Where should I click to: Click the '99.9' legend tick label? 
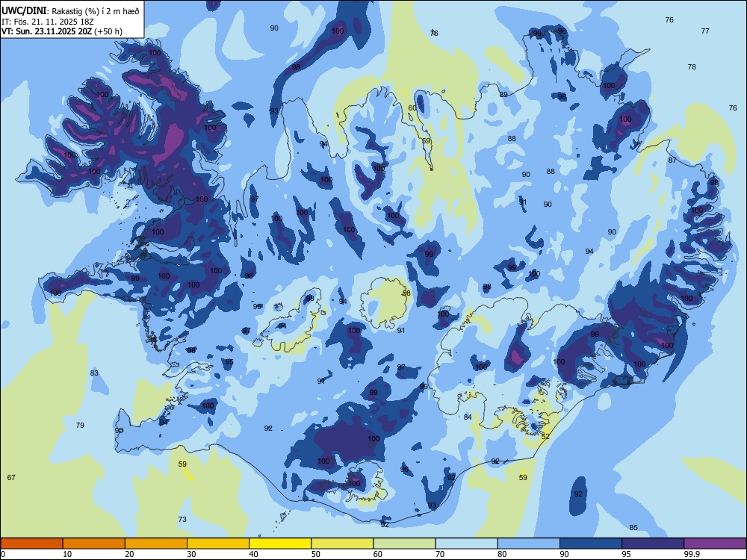[691, 554]
